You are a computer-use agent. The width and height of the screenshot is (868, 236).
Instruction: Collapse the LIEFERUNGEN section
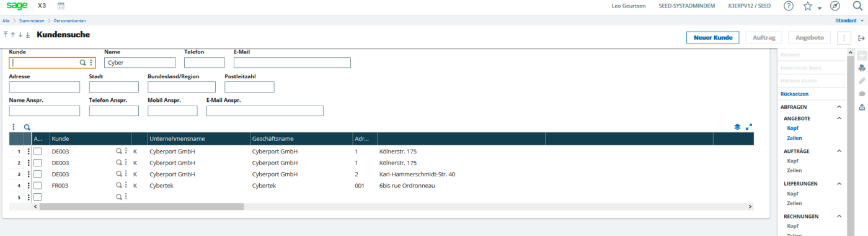click(839, 184)
